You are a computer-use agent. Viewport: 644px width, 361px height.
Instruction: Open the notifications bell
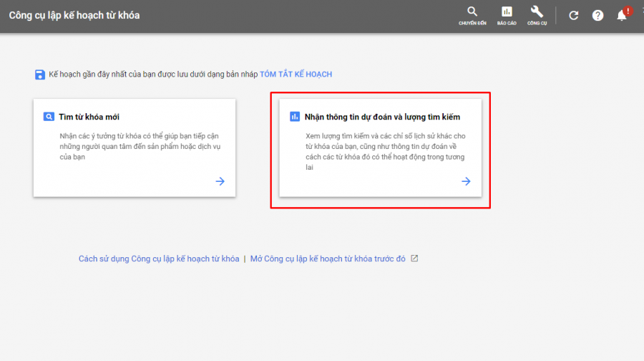click(621, 16)
